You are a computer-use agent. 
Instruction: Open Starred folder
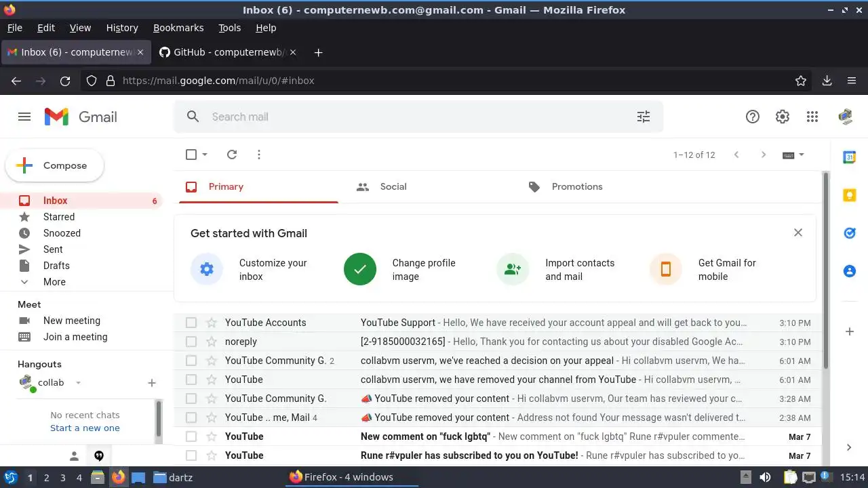(59, 217)
